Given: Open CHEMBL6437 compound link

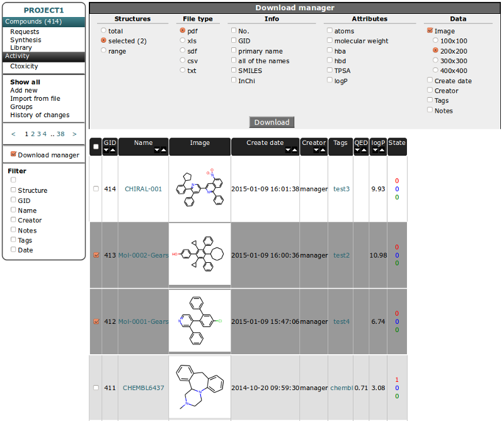Looking at the screenshot, I should (x=144, y=388).
